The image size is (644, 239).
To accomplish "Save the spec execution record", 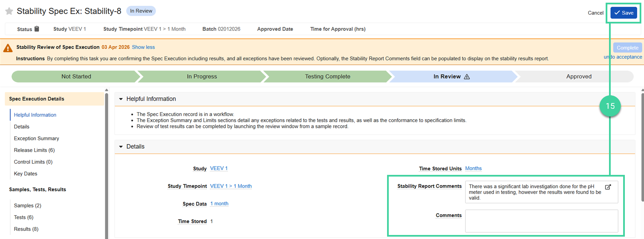I will click(x=623, y=13).
